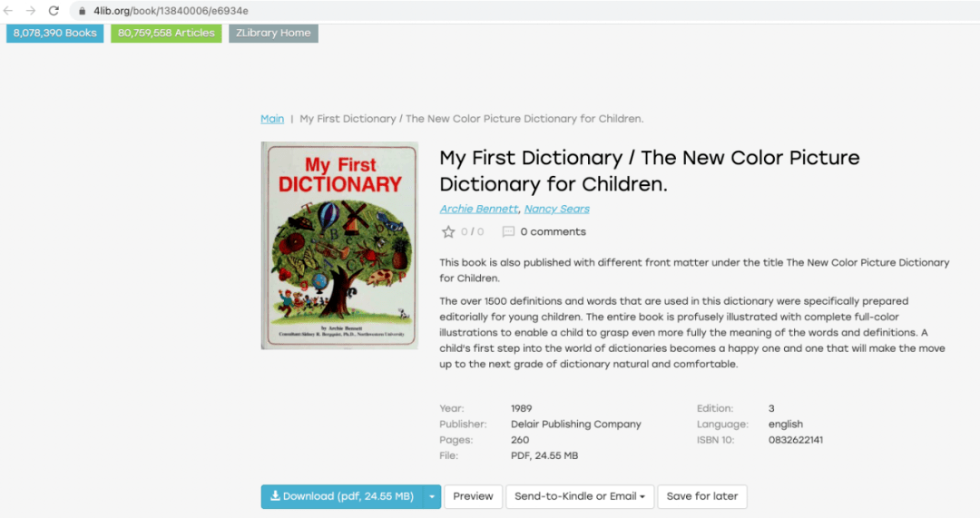Open the 80,759,558 Articles tab
Viewport: 980px width, 518px height.
pyautogui.click(x=166, y=34)
